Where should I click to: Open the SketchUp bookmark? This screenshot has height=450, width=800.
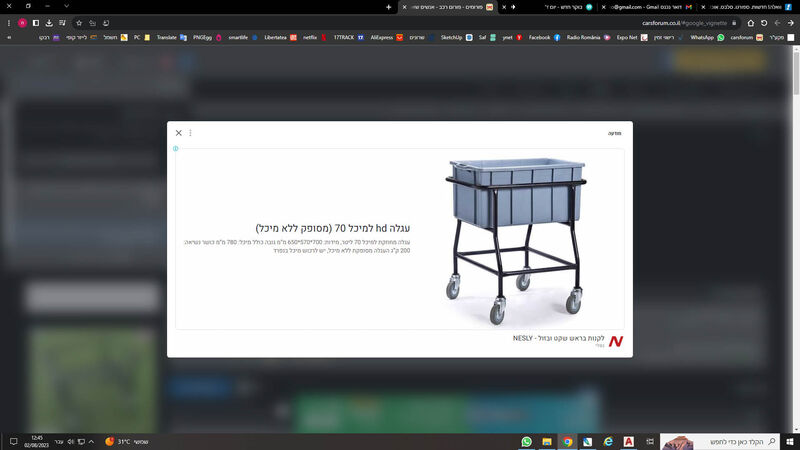point(457,37)
